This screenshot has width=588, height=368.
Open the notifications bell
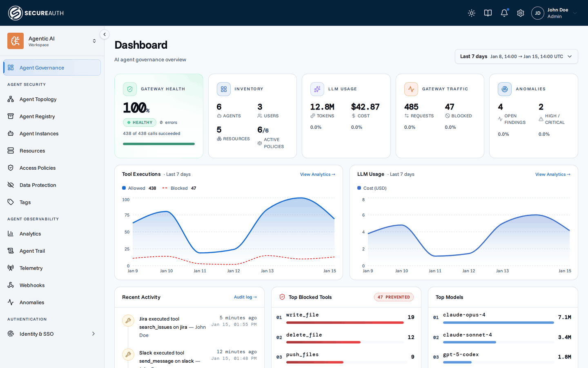tap(504, 13)
